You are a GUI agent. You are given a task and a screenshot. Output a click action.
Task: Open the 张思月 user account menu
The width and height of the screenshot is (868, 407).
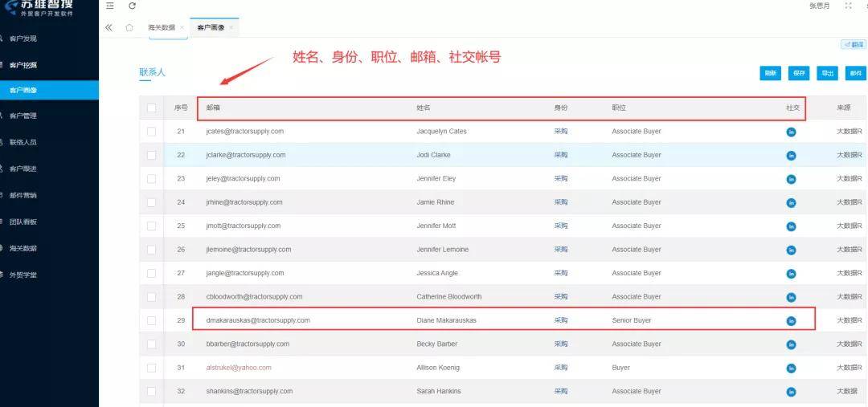(x=819, y=6)
